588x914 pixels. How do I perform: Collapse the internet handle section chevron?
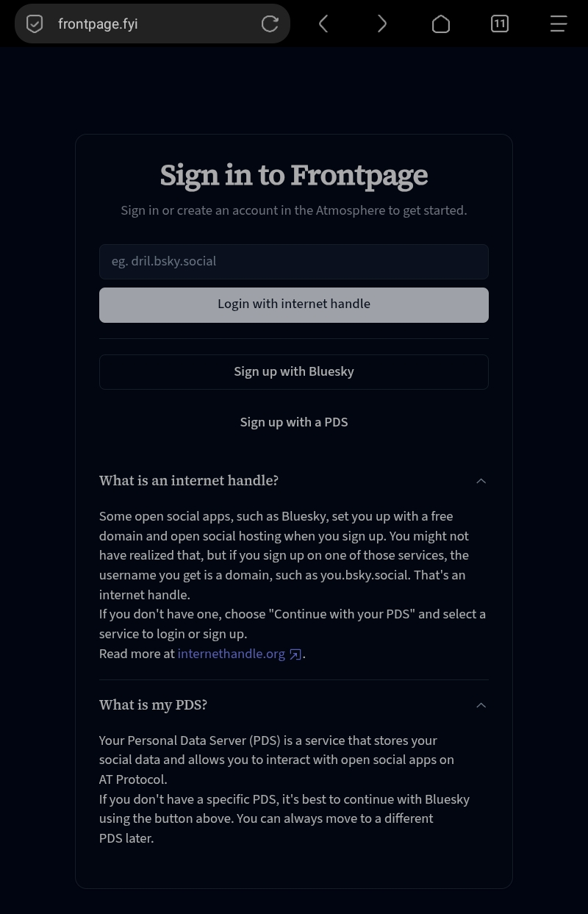point(481,481)
